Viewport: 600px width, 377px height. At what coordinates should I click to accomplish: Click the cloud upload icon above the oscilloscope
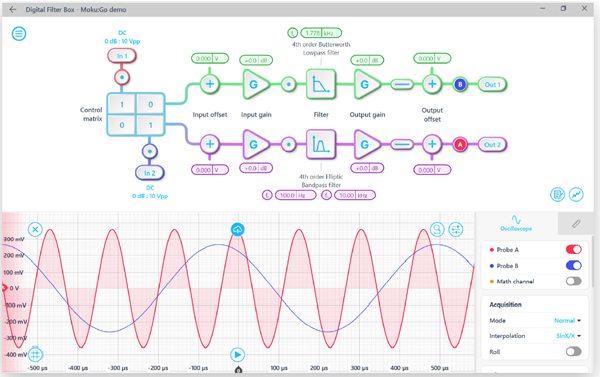238,229
